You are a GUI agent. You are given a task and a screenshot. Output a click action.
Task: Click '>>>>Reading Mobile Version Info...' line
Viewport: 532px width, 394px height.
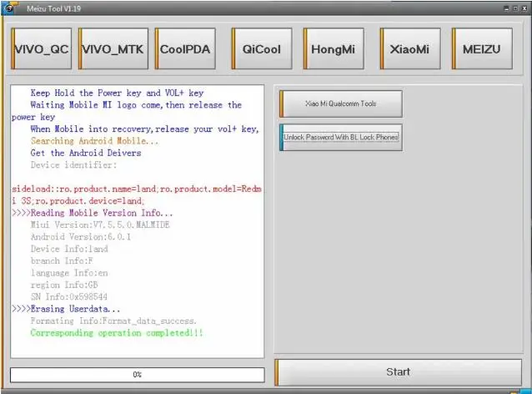tap(93, 213)
